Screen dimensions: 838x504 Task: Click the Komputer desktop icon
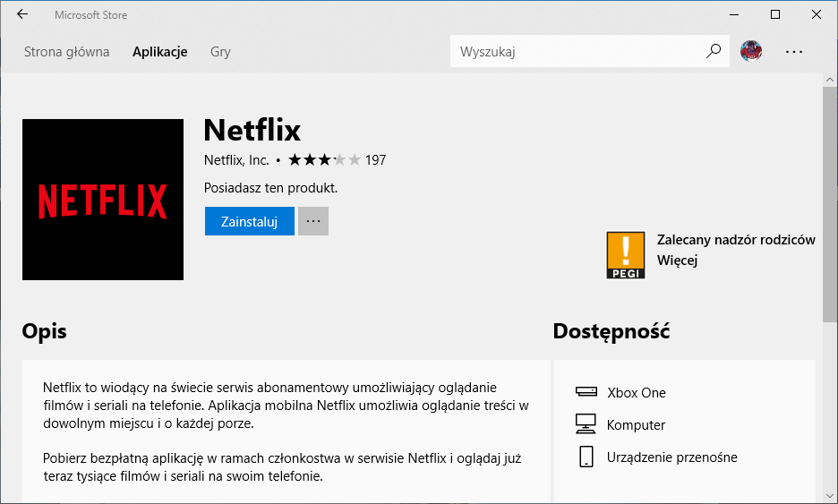(586, 423)
